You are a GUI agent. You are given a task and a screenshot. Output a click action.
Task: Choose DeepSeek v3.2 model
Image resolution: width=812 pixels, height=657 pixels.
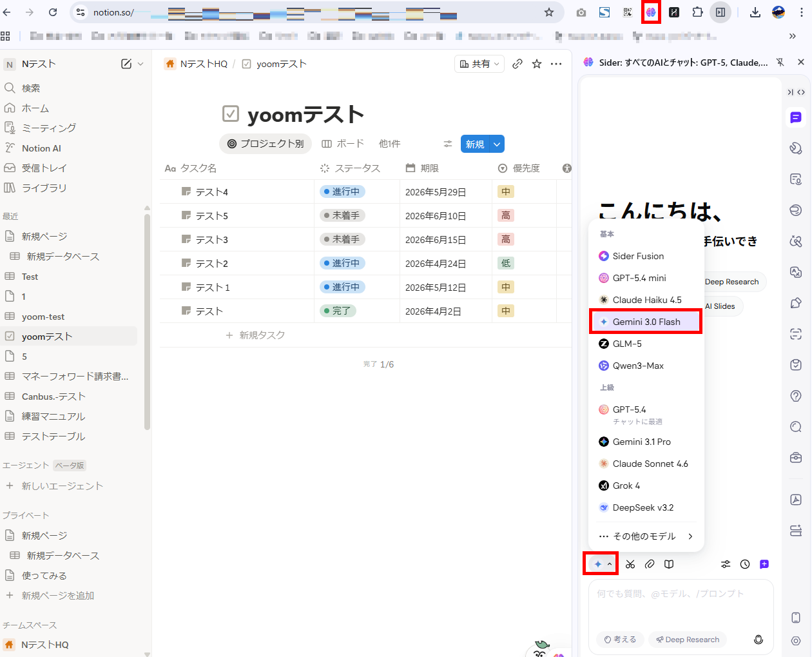646,507
